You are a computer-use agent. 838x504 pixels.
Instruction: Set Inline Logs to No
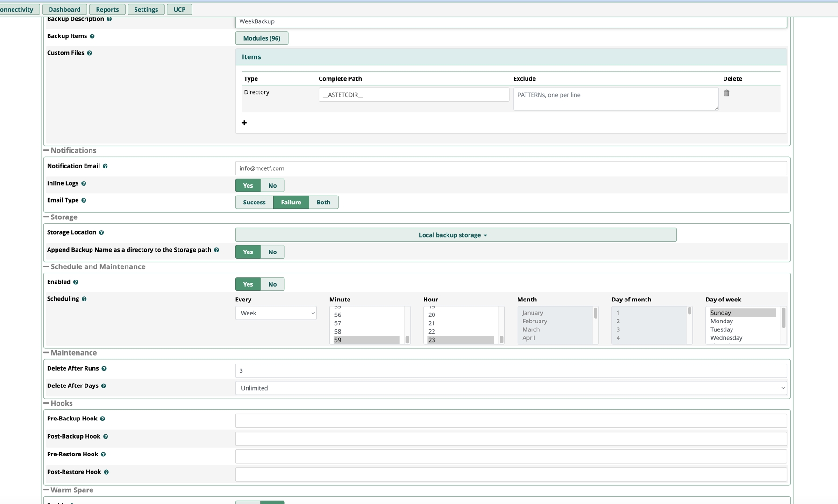(272, 186)
